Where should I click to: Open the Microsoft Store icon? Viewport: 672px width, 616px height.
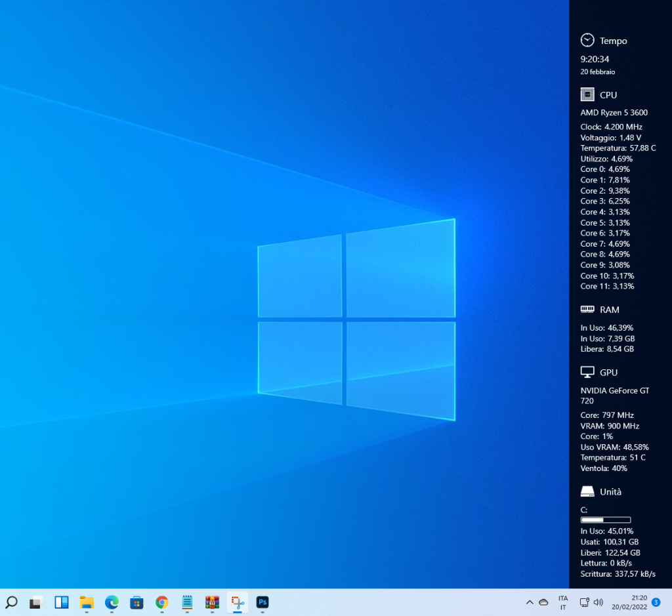click(x=136, y=602)
